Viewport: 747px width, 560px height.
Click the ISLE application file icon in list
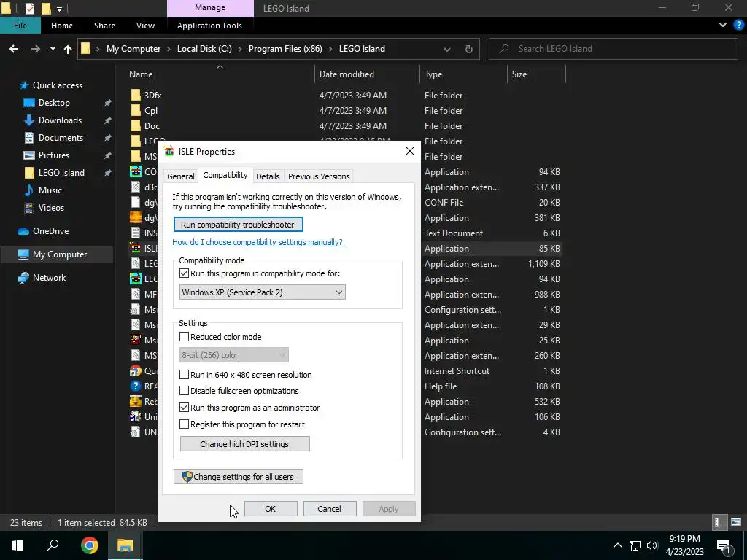136,248
